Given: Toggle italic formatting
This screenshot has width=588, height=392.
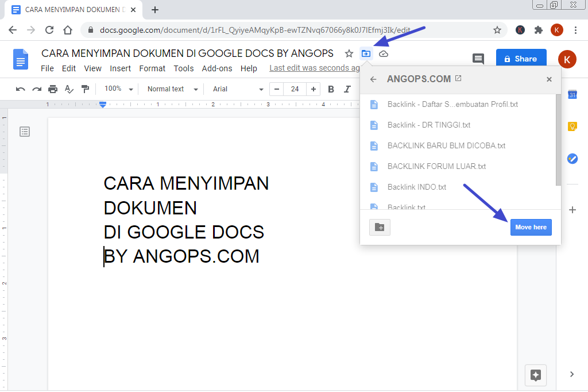Looking at the screenshot, I should pyautogui.click(x=347, y=89).
